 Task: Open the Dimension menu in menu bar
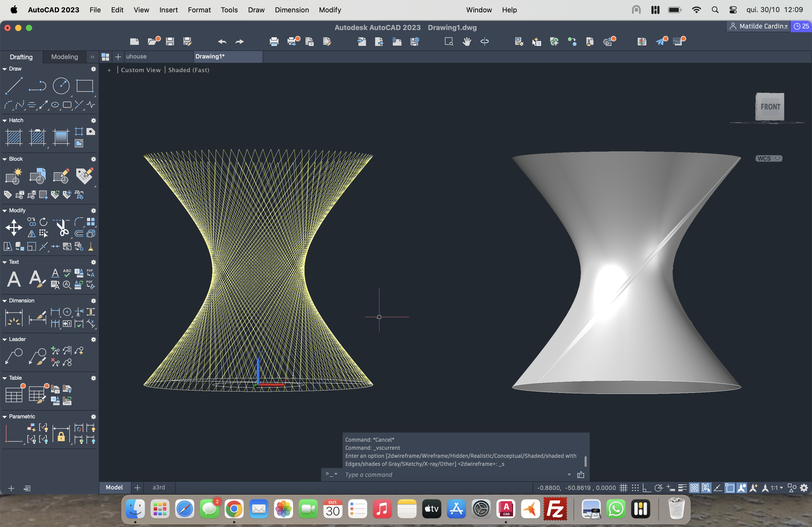point(292,10)
